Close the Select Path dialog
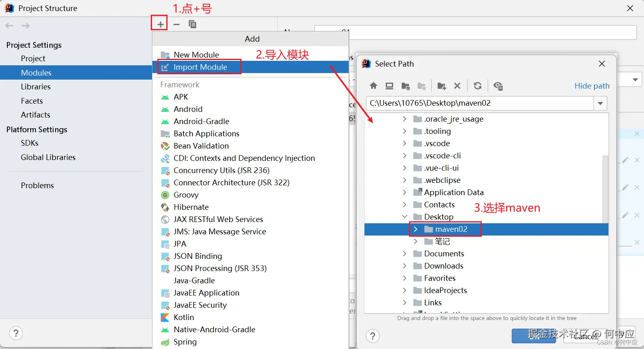 [x=602, y=64]
